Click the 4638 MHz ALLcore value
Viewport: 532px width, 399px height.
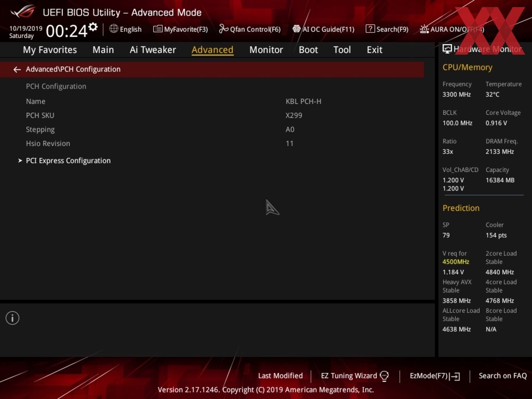457,329
